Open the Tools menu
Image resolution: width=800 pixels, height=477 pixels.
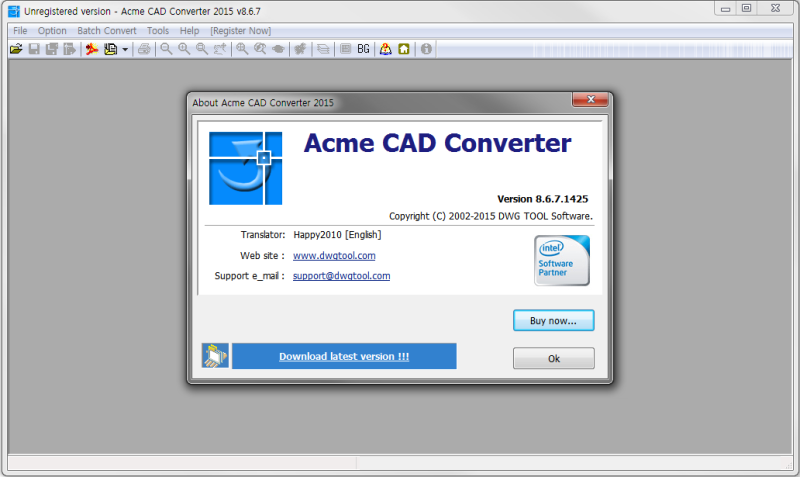[x=158, y=31]
